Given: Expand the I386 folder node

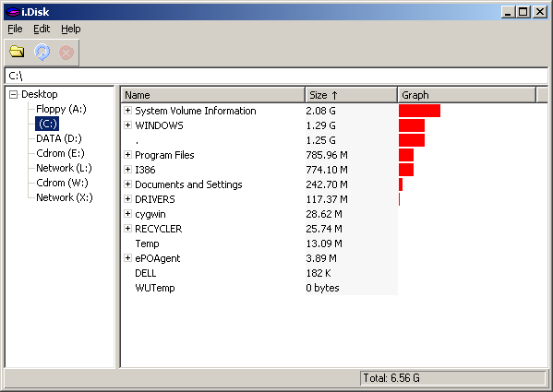Looking at the screenshot, I should pos(127,170).
